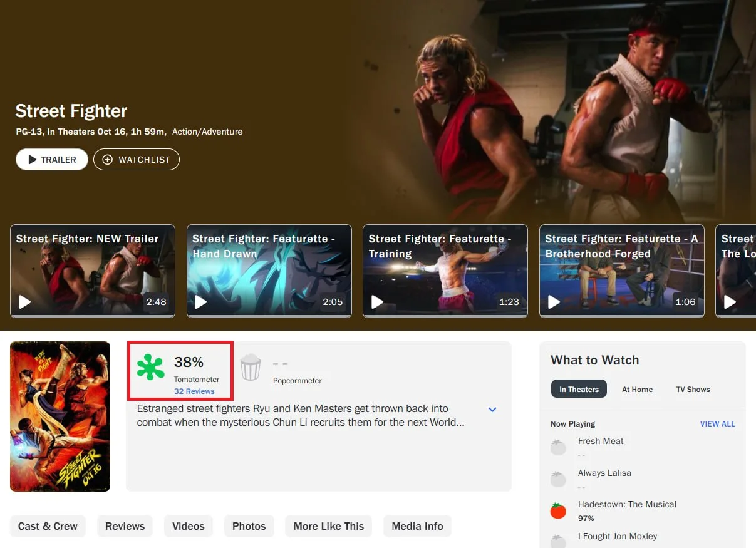Click gray tomato icon beside Always Lalisa
Viewport: 756px width, 548px height.
tap(558, 479)
